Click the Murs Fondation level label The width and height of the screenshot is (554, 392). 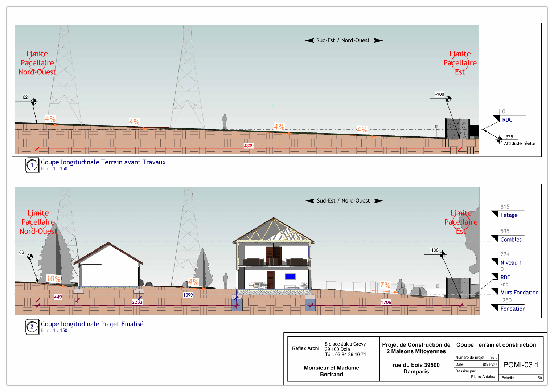519,293
